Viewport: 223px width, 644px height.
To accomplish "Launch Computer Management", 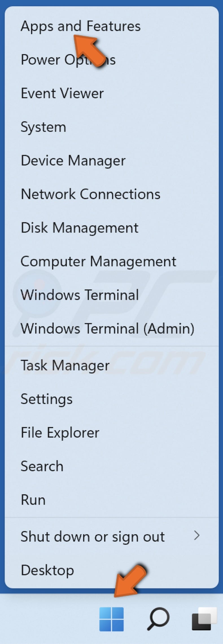I will (x=98, y=261).
